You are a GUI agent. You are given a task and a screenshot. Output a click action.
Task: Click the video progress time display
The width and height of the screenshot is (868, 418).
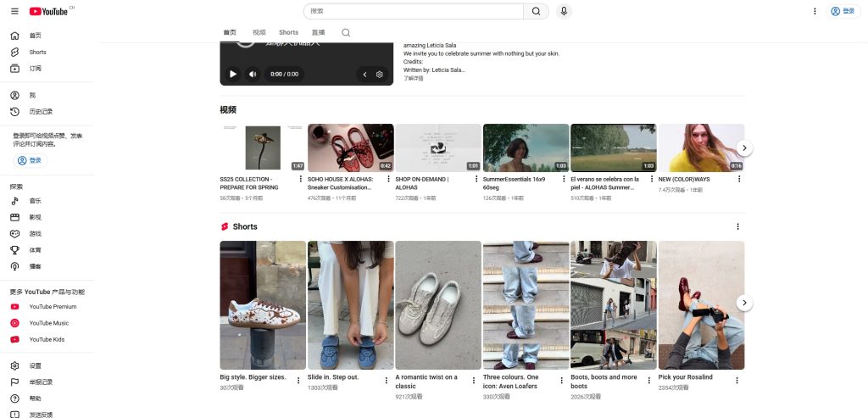pyautogui.click(x=284, y=75)
